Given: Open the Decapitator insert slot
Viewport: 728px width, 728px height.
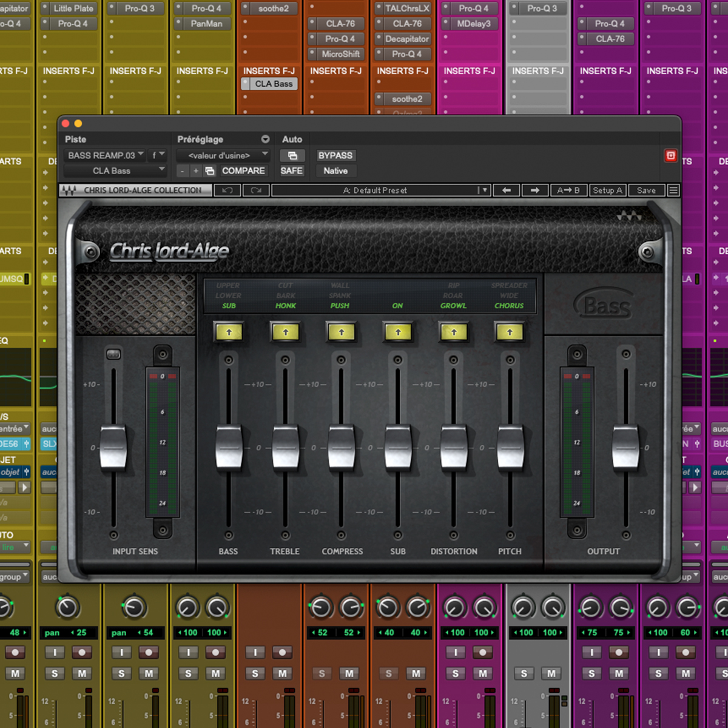Looking at the screenshot, I should tap(403, 39).
